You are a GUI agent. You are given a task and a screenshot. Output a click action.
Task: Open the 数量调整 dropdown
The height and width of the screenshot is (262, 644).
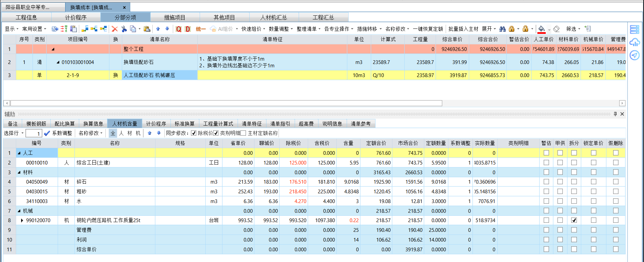(281, 29)
